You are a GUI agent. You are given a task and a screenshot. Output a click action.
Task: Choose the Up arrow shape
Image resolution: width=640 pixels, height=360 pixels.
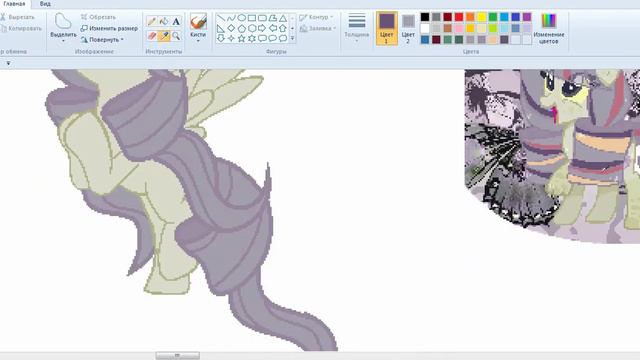click(282, 28)
